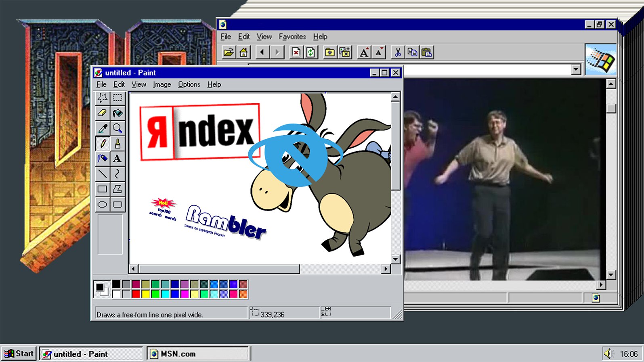This screenshot has height=362, width=644.
Task: Pick the white swatch in the palette
Action: point(116,294)
